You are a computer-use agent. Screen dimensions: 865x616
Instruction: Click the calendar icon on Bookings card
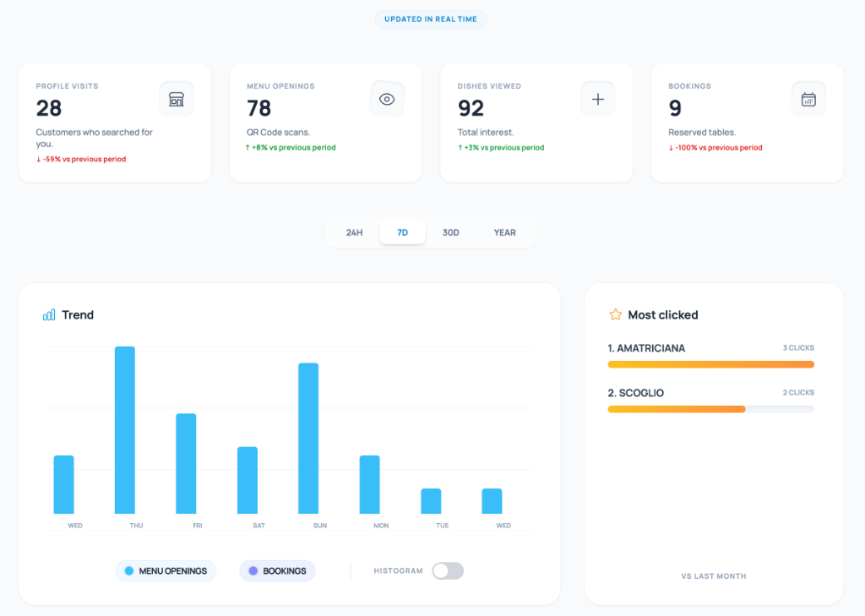click(x=808, y=98)
